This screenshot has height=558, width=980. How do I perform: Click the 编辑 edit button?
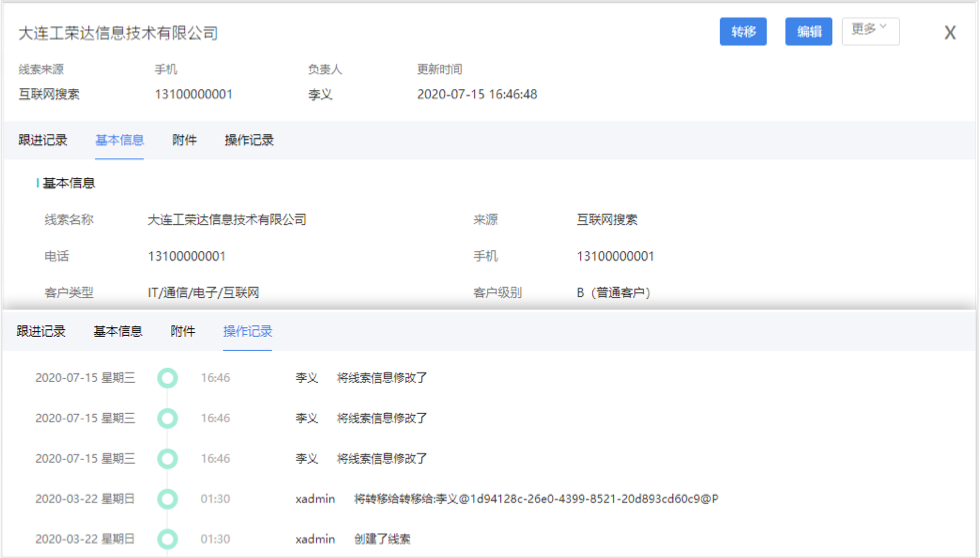point(808,31)
